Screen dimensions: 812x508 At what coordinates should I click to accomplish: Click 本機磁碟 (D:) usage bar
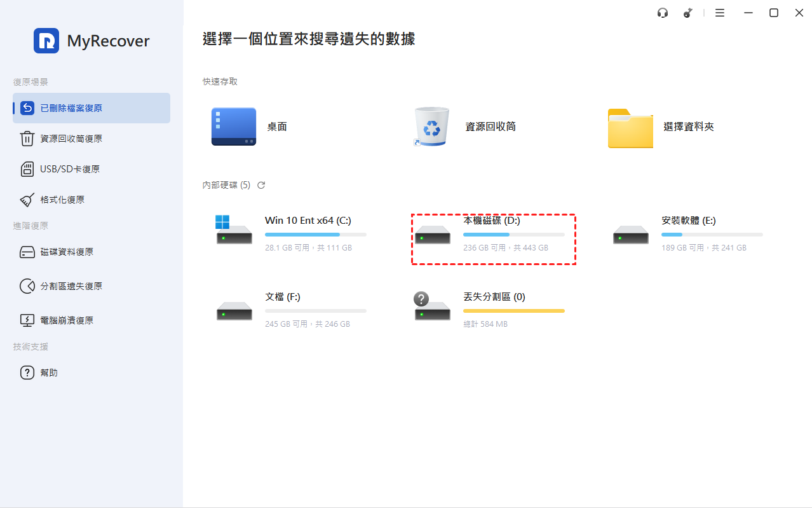513,235
